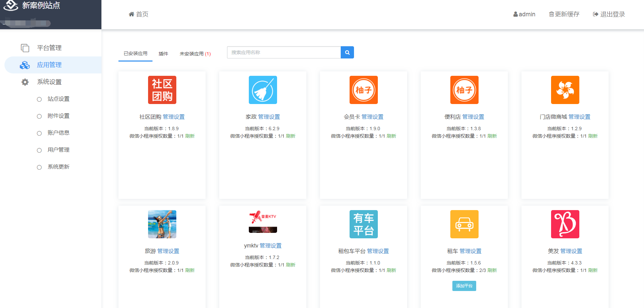Click 刷新 on the 美发 card

point(593,270)
